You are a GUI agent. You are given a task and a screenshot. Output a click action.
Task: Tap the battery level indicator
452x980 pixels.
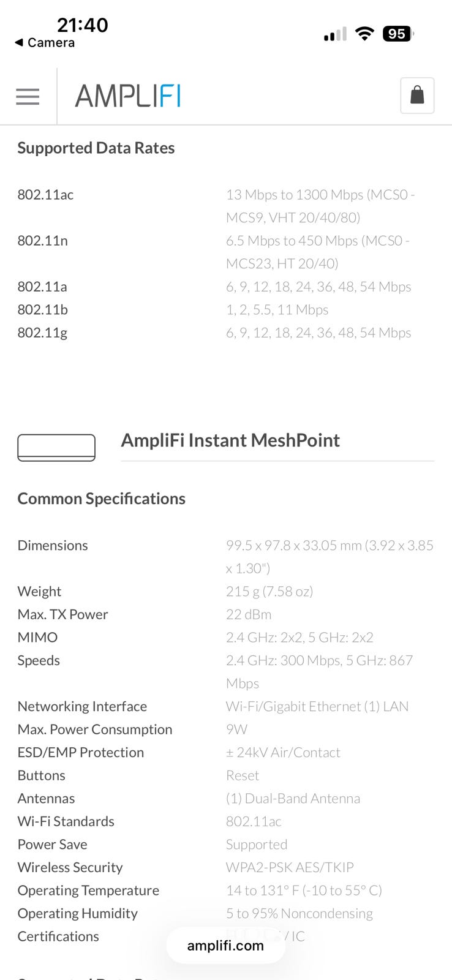click(397, 34)
